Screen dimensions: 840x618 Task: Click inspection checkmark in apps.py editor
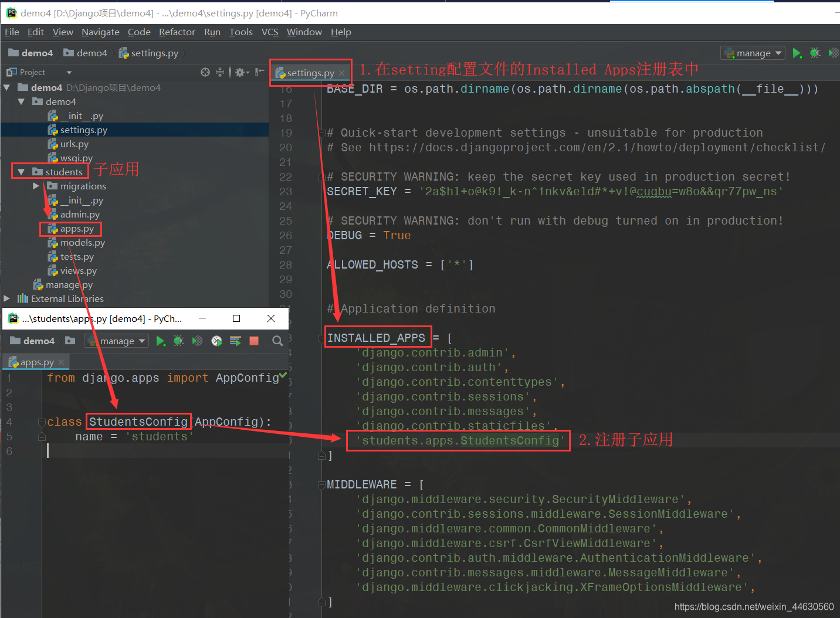(283, 375)
